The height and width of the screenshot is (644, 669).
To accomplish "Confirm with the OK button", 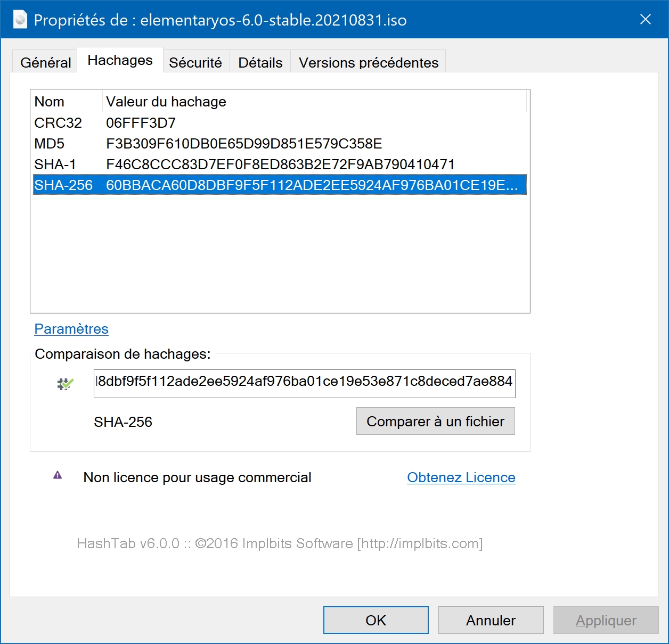I will (376, 620).
